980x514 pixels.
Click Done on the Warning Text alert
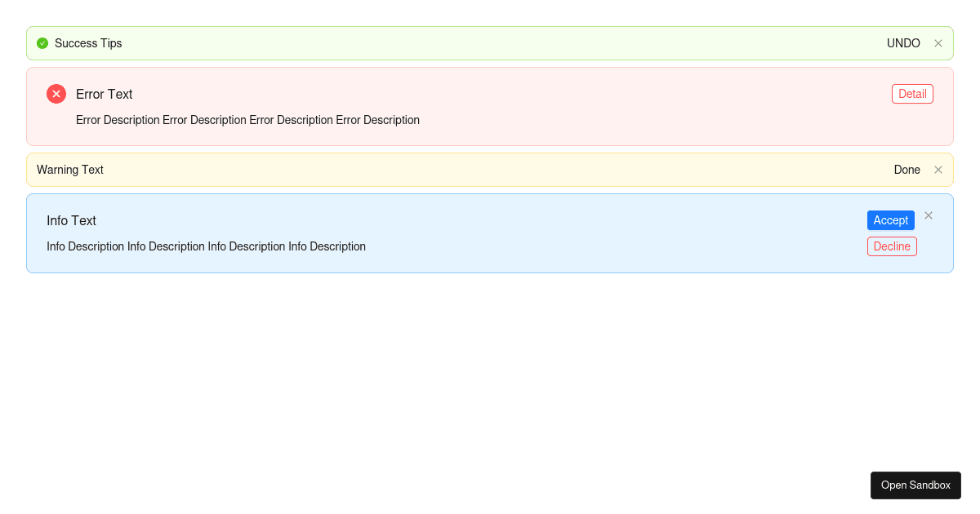click(x=906, y=170)
